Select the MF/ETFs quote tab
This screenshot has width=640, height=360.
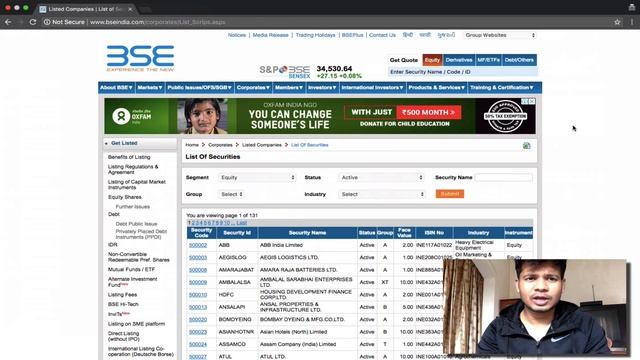(488, 60)
